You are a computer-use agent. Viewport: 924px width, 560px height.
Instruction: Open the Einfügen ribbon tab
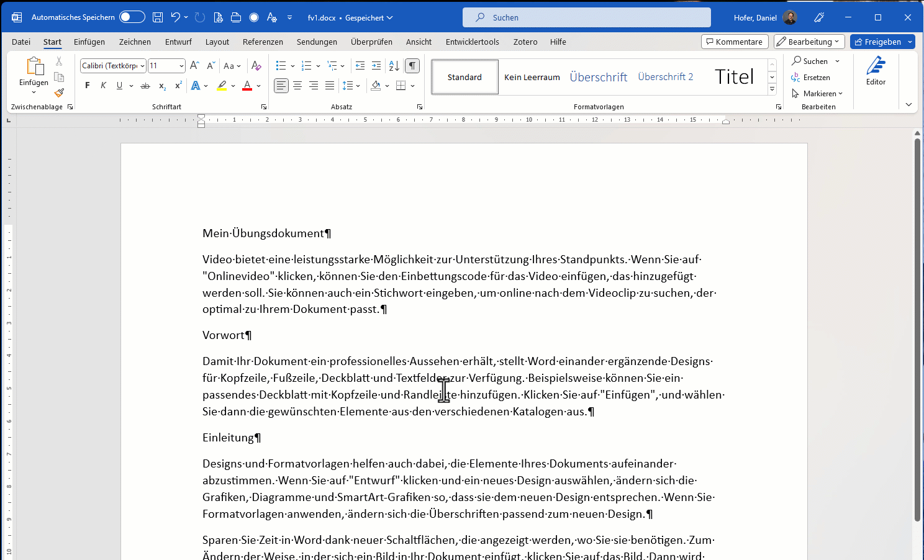pos(89,42)
